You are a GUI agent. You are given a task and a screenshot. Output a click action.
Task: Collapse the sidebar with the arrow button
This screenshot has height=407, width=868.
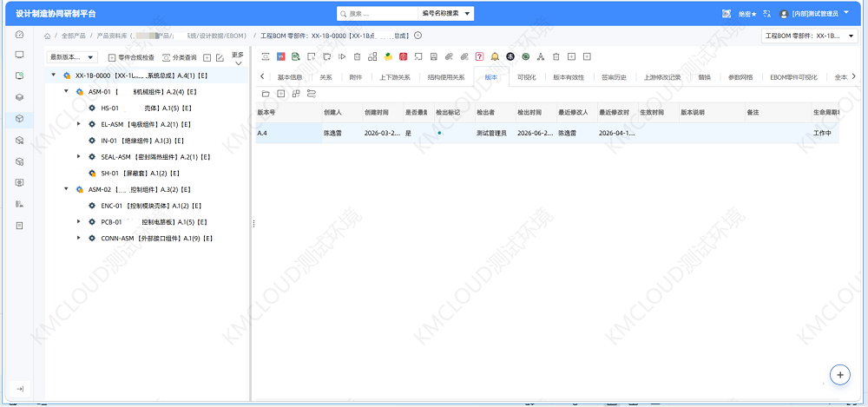(x=19, y=390)
